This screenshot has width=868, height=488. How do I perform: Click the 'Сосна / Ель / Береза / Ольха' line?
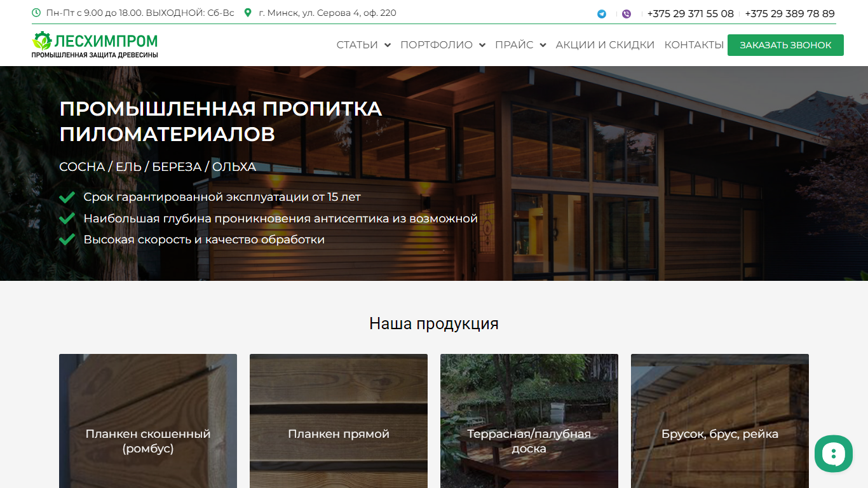pos(158,166)
